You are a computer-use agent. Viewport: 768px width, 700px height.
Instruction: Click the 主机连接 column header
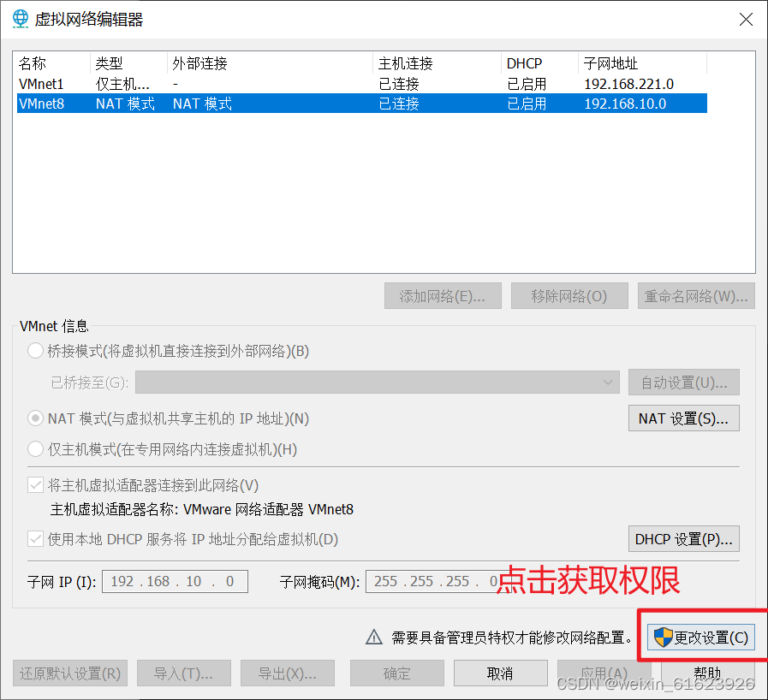[x=437, y=63]
